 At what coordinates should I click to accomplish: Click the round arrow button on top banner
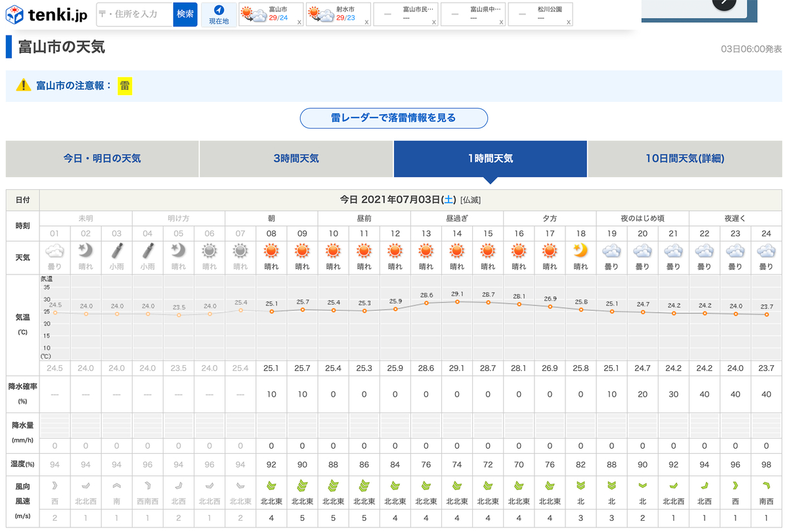pos(724,3)
